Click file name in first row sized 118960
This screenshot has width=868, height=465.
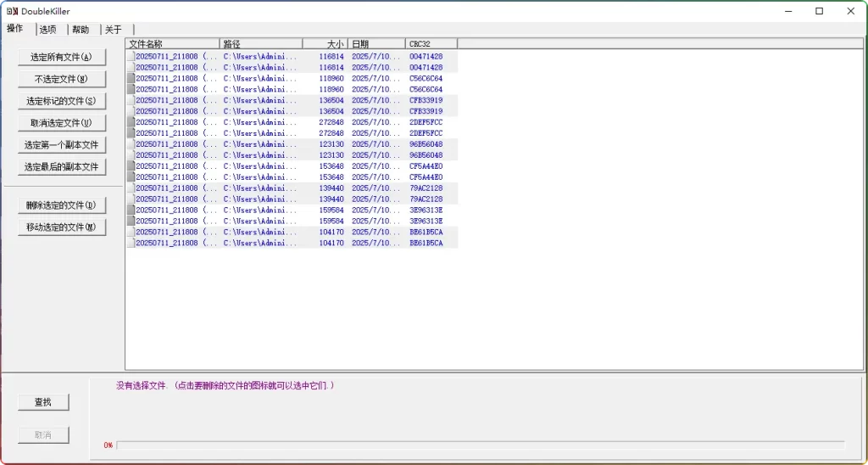(x=176, y=78)
